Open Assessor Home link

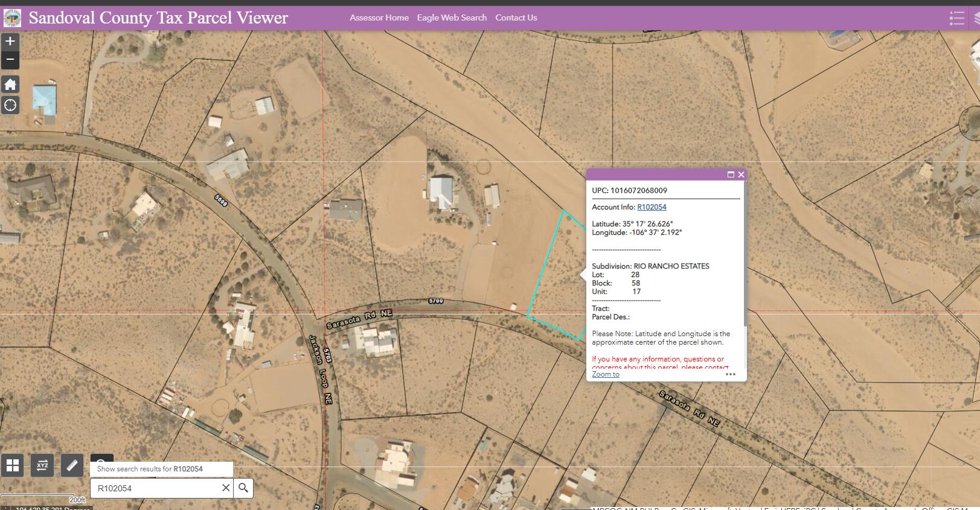coord(379,18)
